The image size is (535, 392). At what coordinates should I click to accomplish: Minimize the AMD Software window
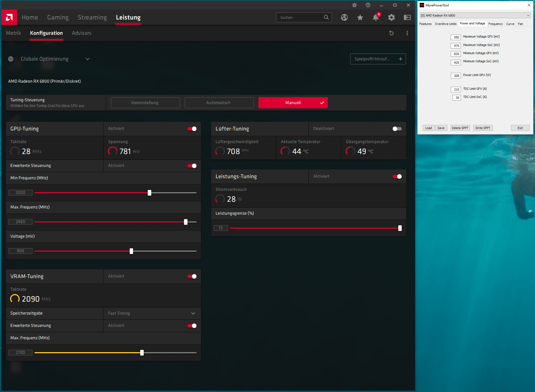pyautogui.click(x=381, y=5)
